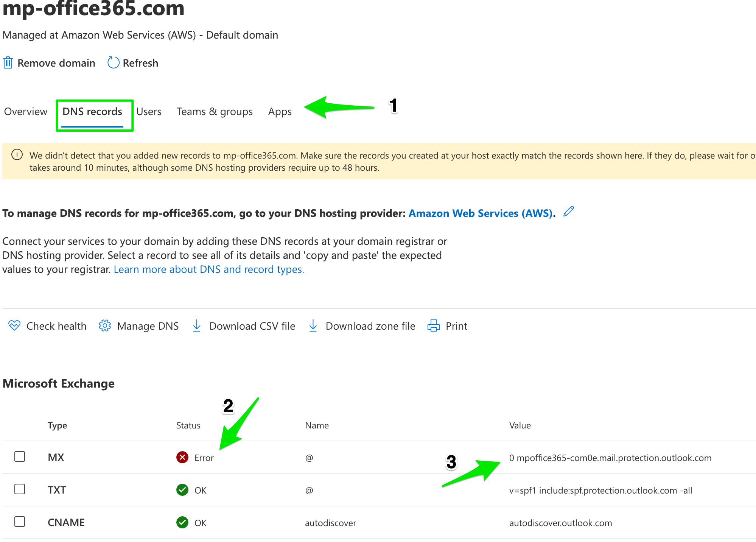Viewport: 756px width, 542px height.
Task: Sort by the Name column header
Action: coord(317,425)
